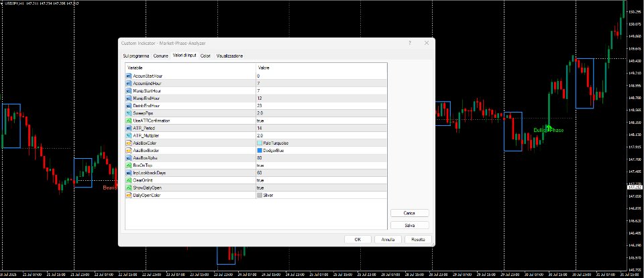The height and width of the screenshot is (278, 644).
Task: Click the Silver color swatch
Action: click(260, 195)
